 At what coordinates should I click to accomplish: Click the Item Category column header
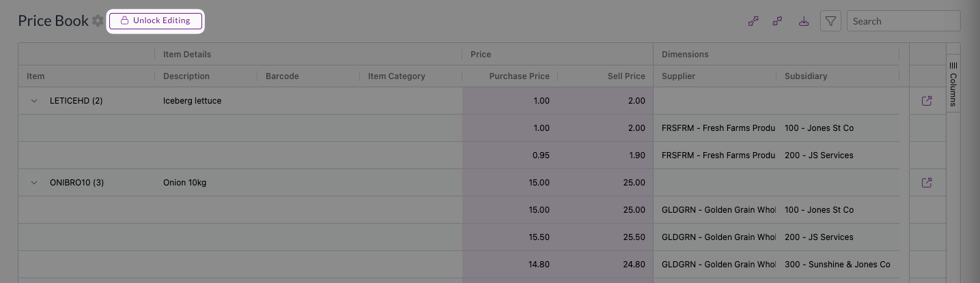[396, 76]
